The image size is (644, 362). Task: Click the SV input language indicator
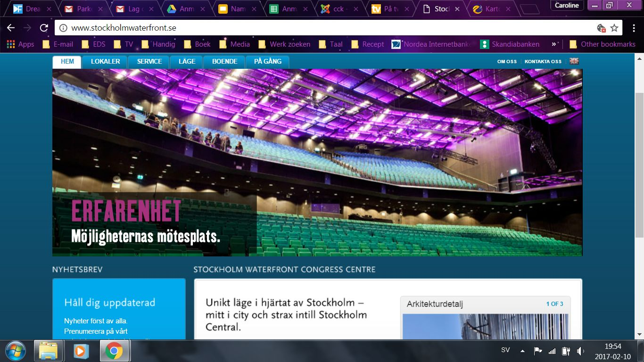[x=505, y=350]
